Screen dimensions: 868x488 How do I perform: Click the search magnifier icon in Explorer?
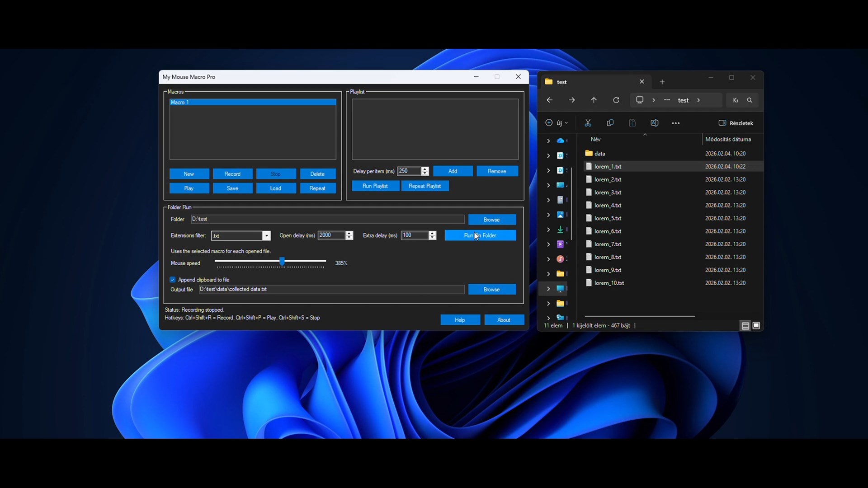click(x=750, y=100)
